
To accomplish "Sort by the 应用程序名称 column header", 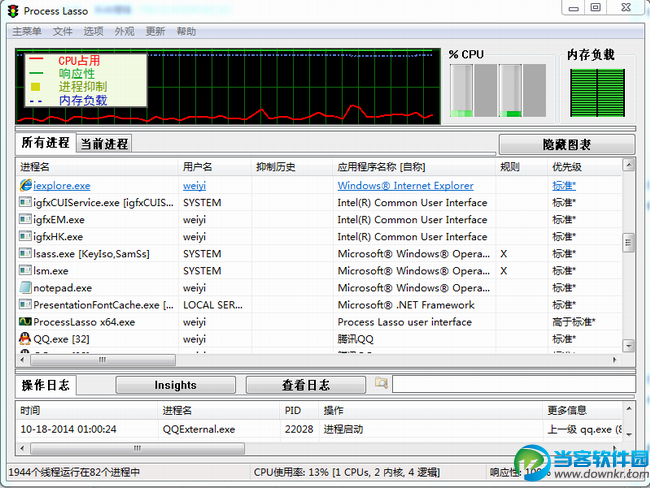I will (x=415, y=167).
